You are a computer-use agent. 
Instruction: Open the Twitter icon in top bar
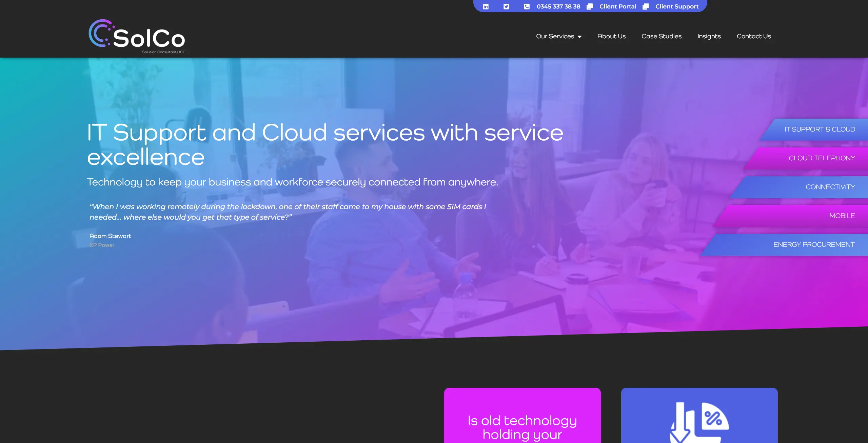point(506,6)
